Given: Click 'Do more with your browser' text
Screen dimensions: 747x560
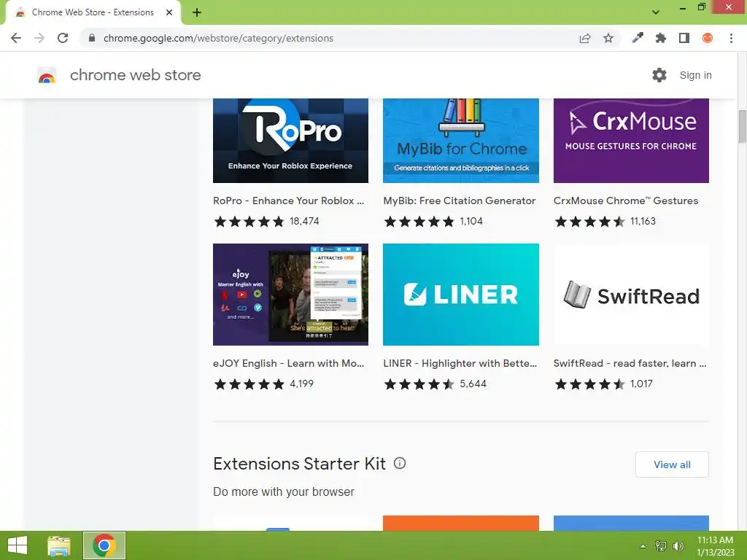Looking at the screenshot, I should [x=284, y=491].
